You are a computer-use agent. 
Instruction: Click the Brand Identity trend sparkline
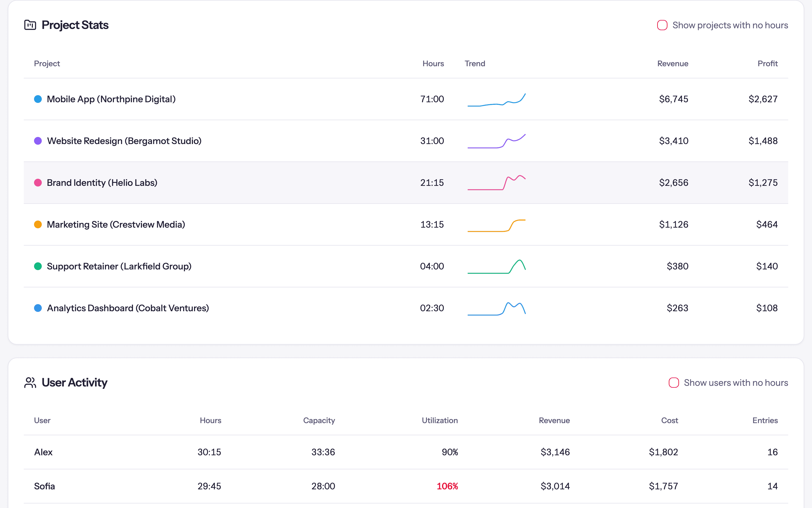pos(497,182)
